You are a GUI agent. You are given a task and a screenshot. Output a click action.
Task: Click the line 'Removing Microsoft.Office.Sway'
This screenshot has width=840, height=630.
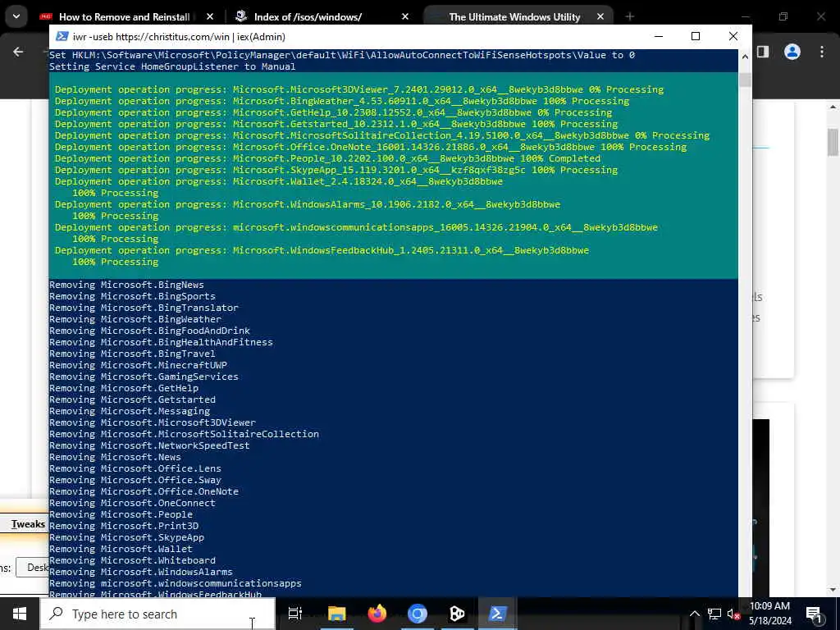point(135,480)
